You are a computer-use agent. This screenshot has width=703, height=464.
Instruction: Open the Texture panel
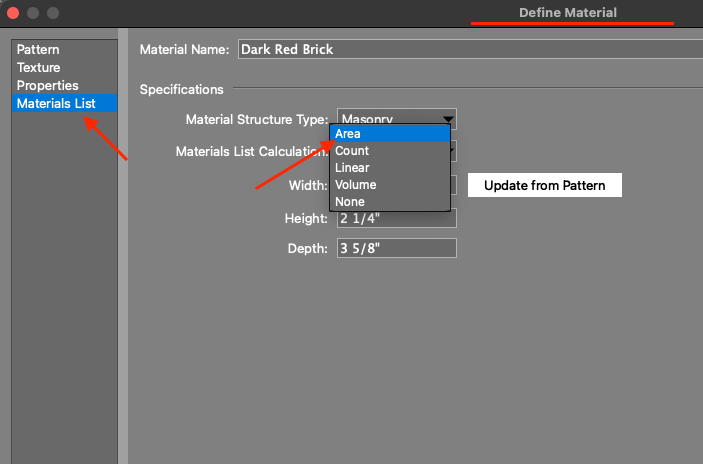[x=38, y=67]
